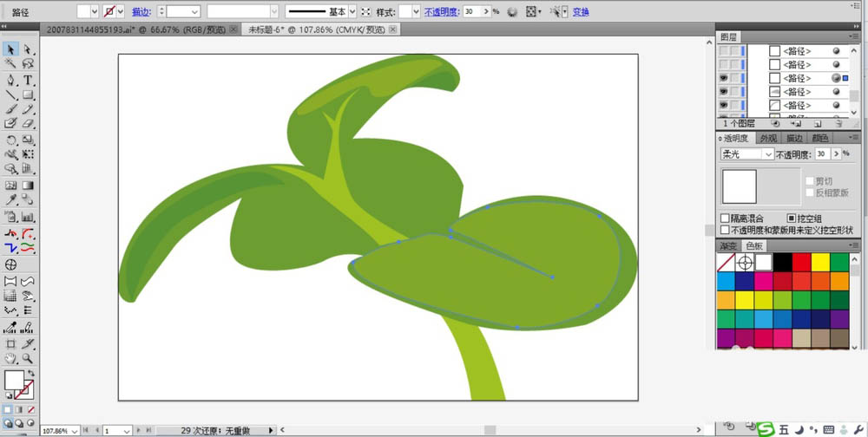868x437 pixels.
Task: Select the Free Transform tool
Action: click(28, 154)
